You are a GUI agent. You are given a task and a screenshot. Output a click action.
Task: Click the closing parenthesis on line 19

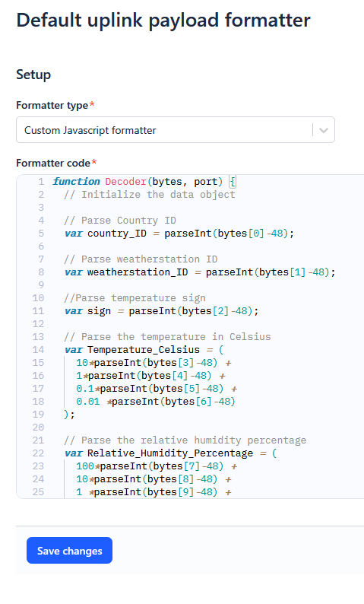(x=67, y=415)
